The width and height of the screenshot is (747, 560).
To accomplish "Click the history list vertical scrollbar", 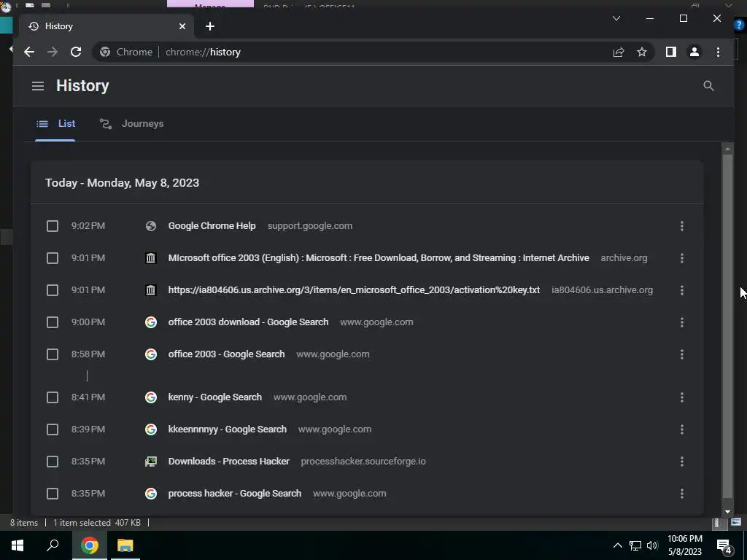I will (x=727, y=326).
